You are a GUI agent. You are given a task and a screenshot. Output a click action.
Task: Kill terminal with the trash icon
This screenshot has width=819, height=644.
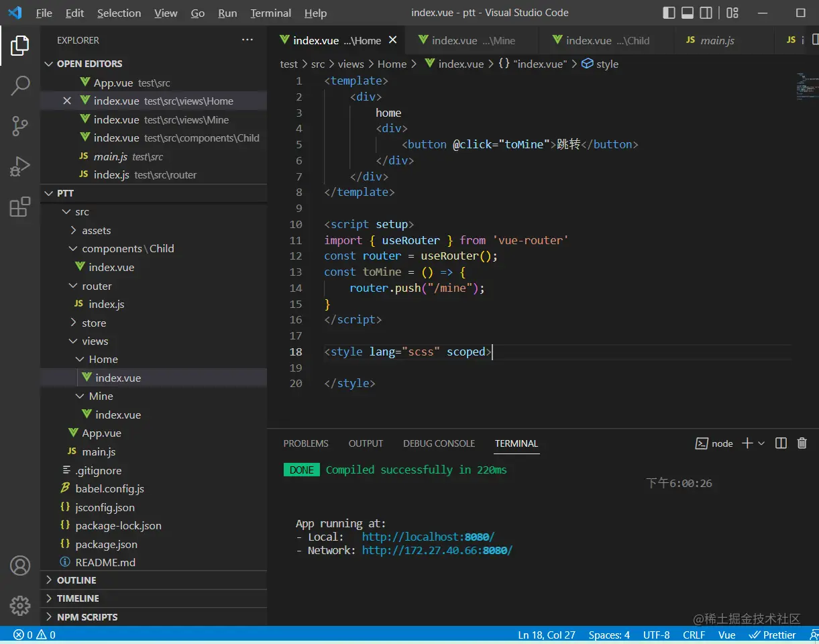(802, 443)
